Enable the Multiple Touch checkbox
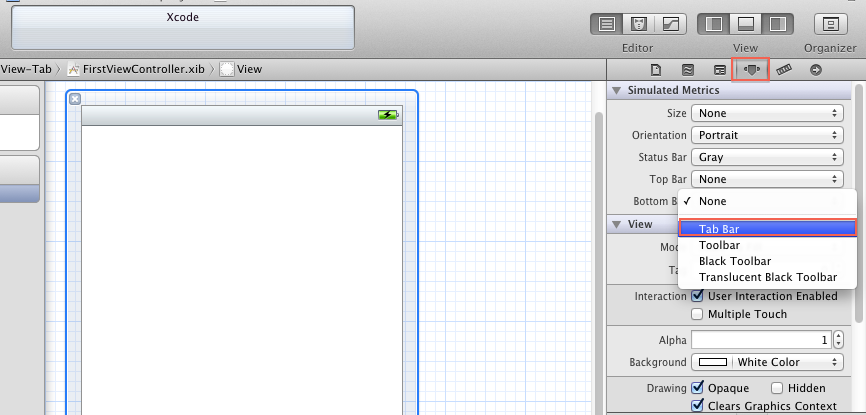 tap(698, 314)
